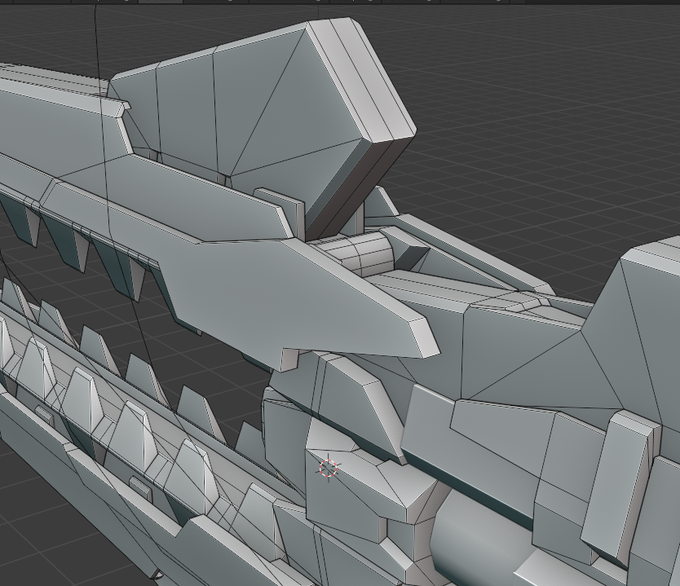Click a bright upward tooth on the lower rail
This screenshot has width=680, height=586.
pos(82,397)
